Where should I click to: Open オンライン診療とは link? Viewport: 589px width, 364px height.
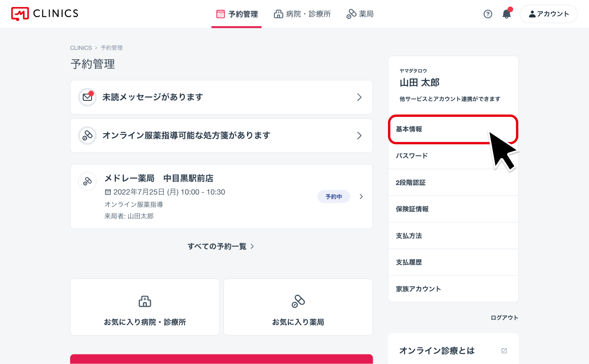[453, 350]
